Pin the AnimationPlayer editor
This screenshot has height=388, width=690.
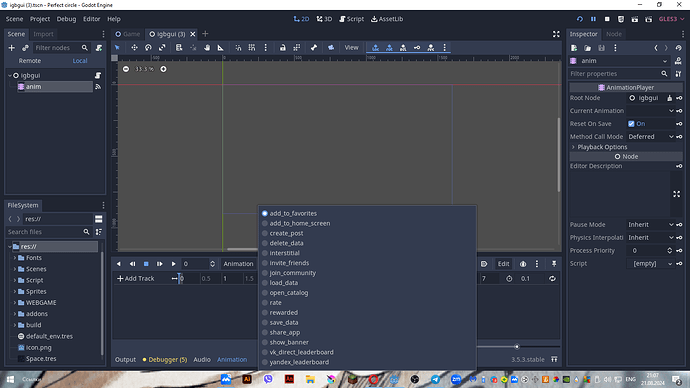point(554,264)
